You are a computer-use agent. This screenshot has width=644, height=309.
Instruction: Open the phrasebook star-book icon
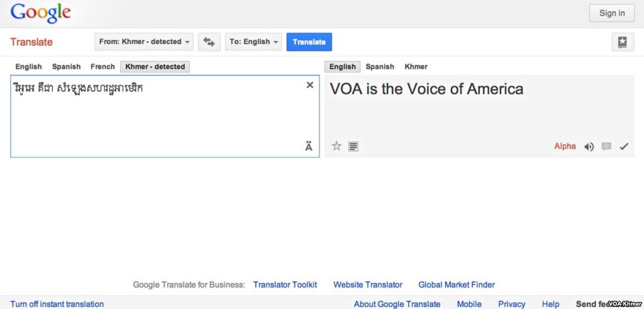(622, 42)
